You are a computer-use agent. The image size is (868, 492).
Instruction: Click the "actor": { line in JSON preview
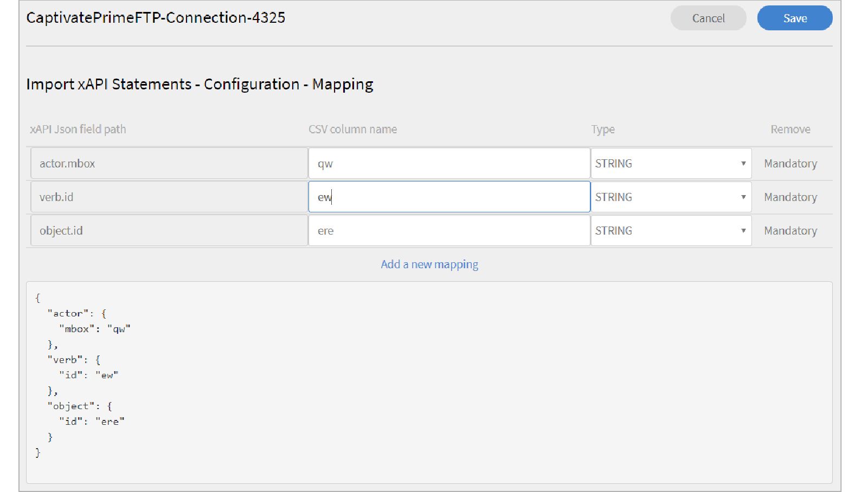point(77,313)
